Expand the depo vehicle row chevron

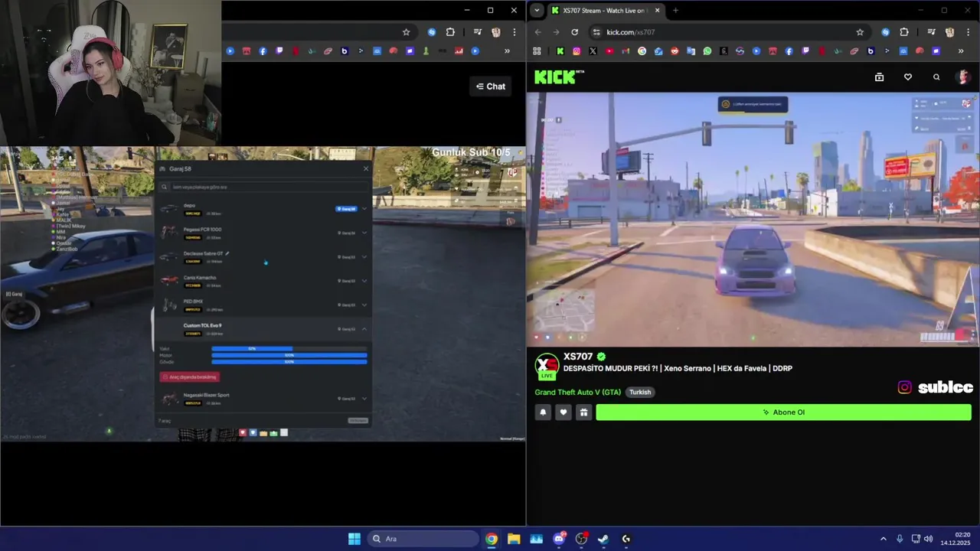[364, 208]
